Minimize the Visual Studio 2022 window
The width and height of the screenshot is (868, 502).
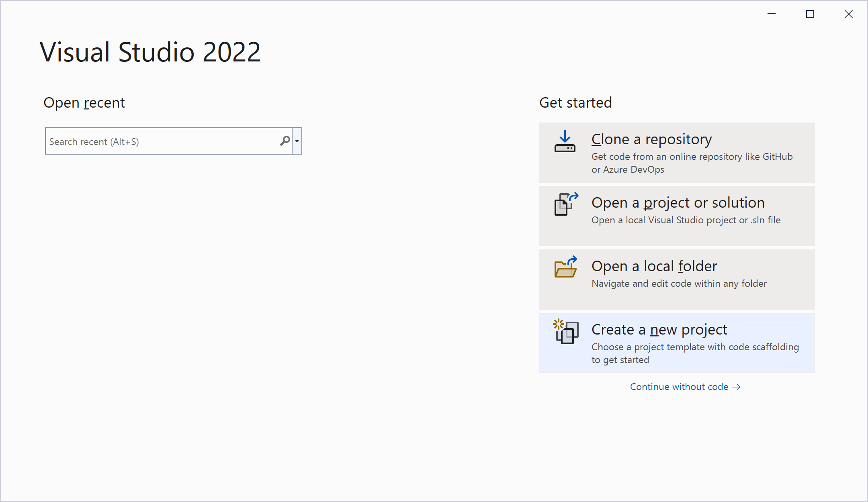coord(772,14)
